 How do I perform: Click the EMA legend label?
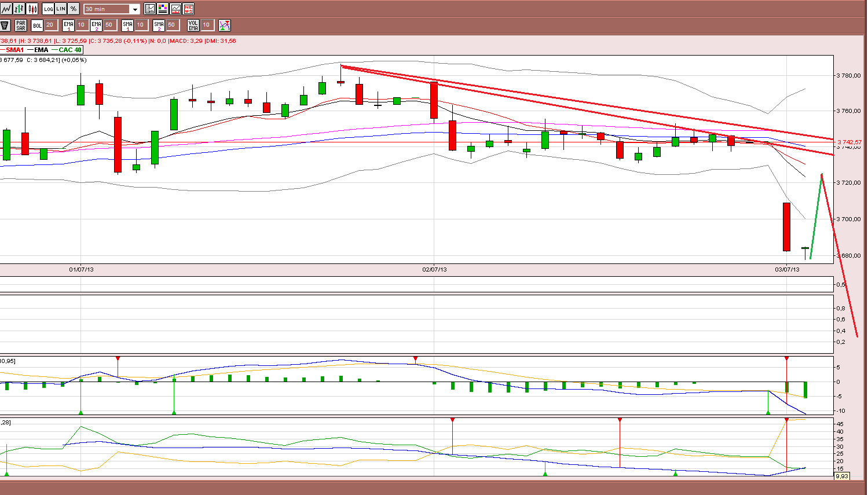(x=41, y=50)
